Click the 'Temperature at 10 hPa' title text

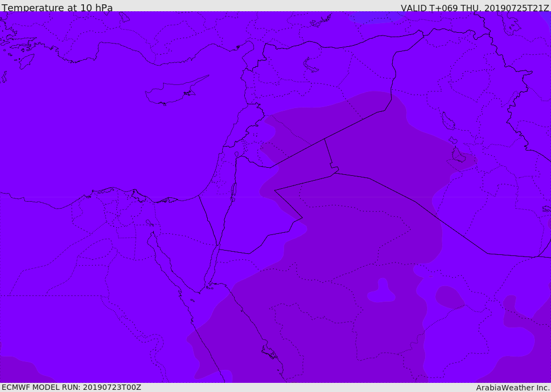tap(57, 8)
